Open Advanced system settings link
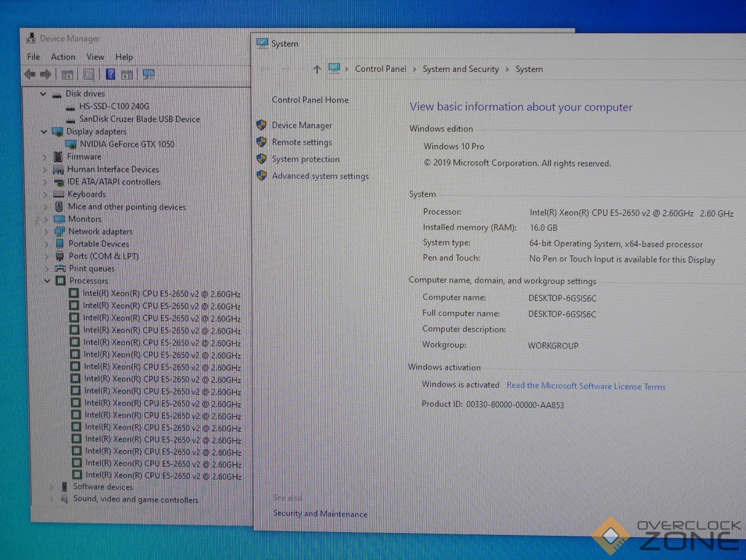This screenshot has height=560, width=746. tap(320, 176)
